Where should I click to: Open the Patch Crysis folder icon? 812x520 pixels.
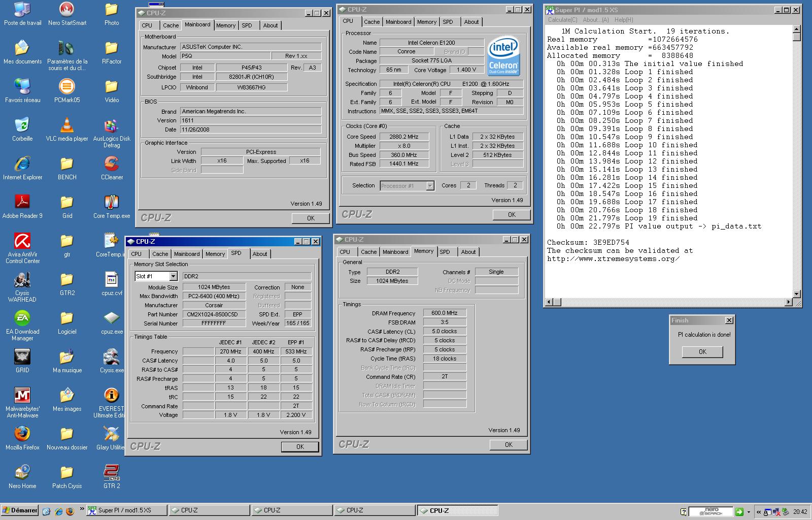point(67,477)
